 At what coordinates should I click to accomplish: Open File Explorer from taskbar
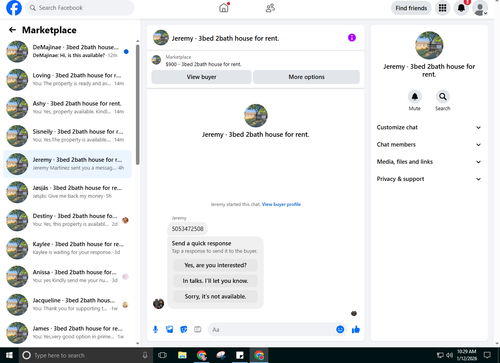(x=182, y=355)
